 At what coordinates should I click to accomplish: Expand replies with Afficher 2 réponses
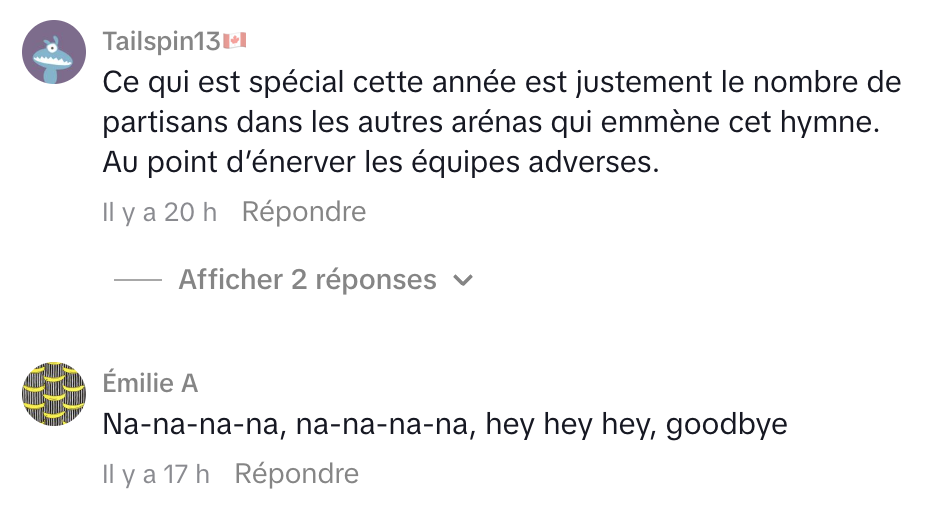307,280
